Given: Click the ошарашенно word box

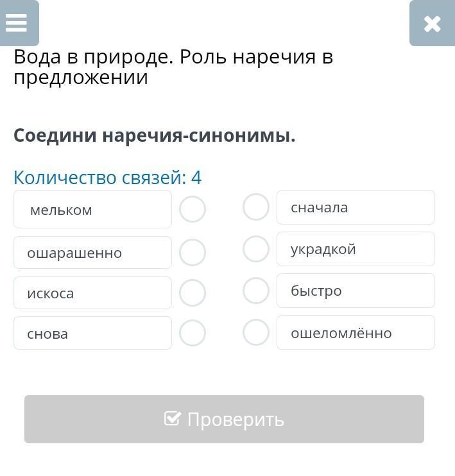Looking at the screenshot, I should (x=92, y=253).
